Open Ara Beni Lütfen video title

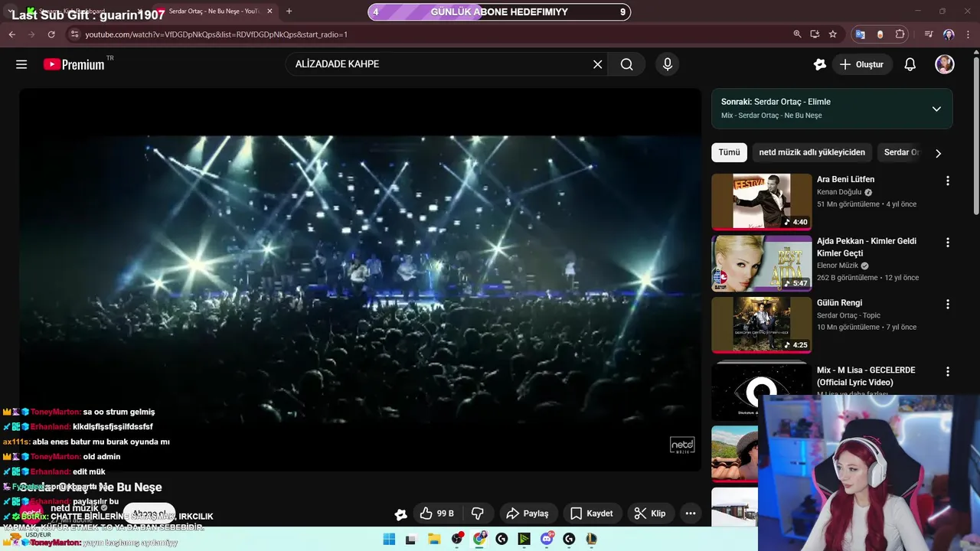pos(845,179)
